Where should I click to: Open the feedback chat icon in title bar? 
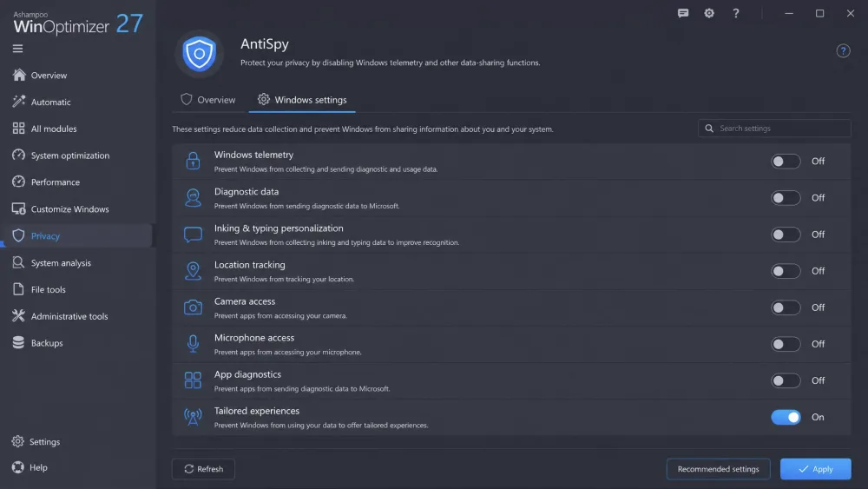click(683, 13)
